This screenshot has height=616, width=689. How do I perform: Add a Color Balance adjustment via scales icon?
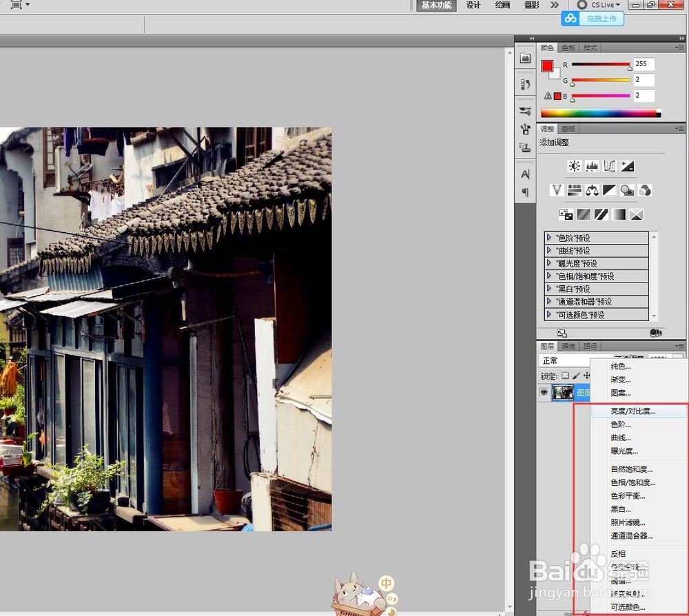tap(592, 189)
